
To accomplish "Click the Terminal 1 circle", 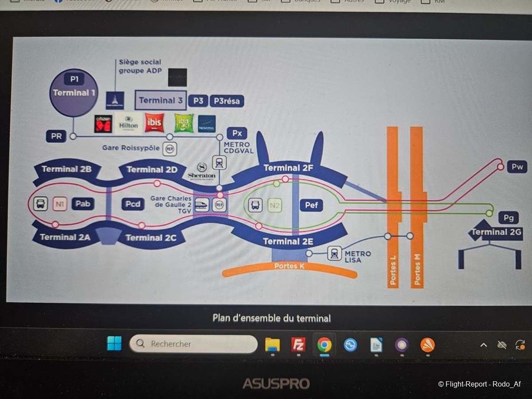I will tap(74, 93).
